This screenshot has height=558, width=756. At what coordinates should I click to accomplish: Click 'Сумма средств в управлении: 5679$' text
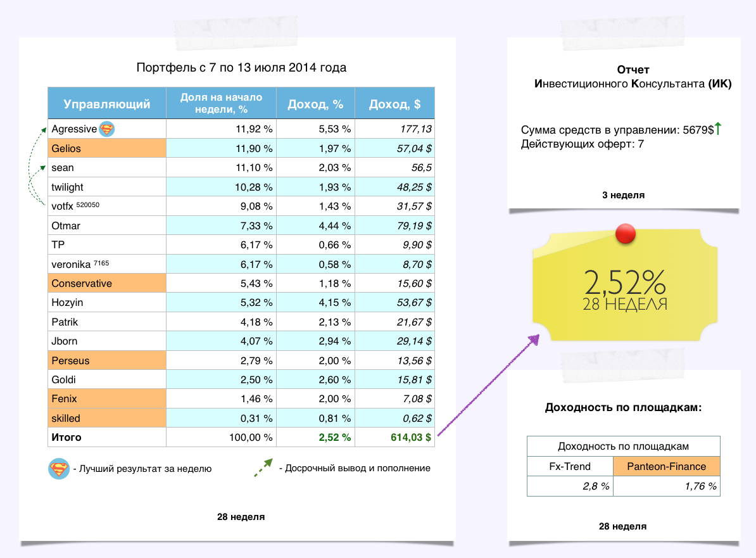coord(617,130)
